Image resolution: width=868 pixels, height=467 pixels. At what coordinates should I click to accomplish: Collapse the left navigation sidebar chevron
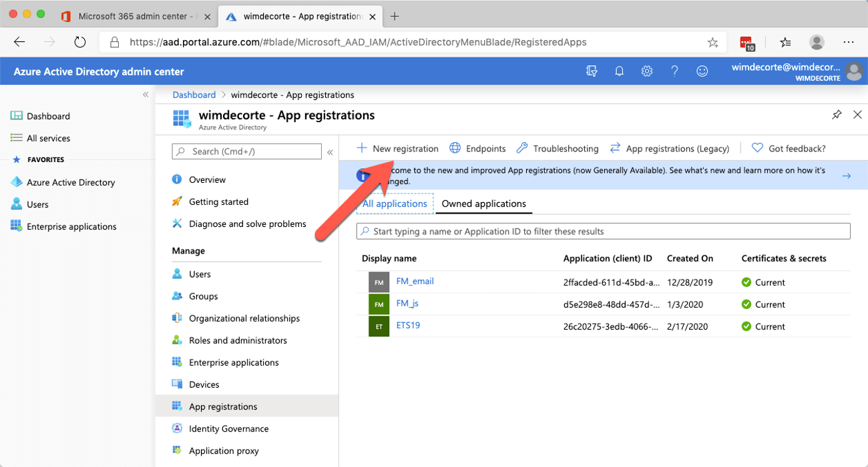pyautogui.click(x=146, y=95)
